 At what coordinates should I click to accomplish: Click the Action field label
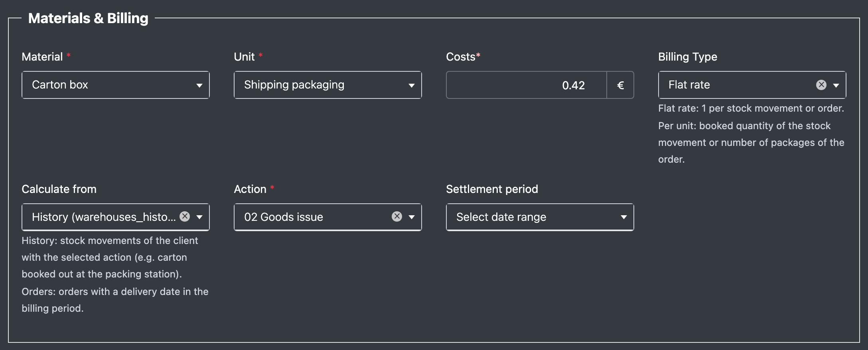click(x=250, y=189)
